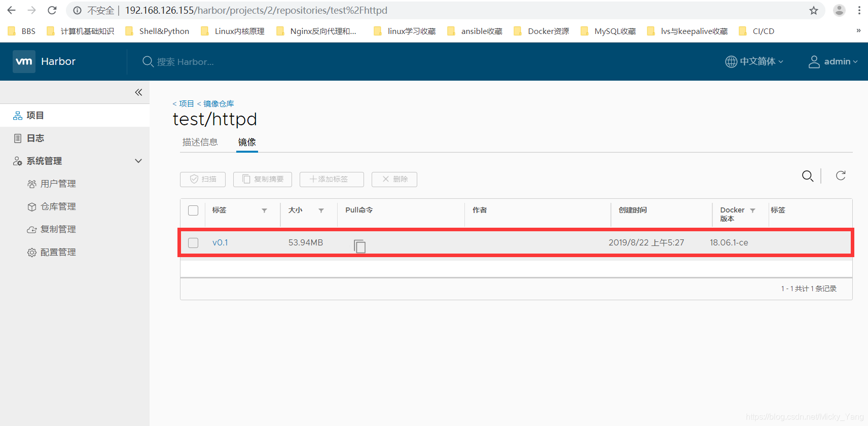Open filter for tag column (标签)

pyautogui.click(x=264, y=210)
